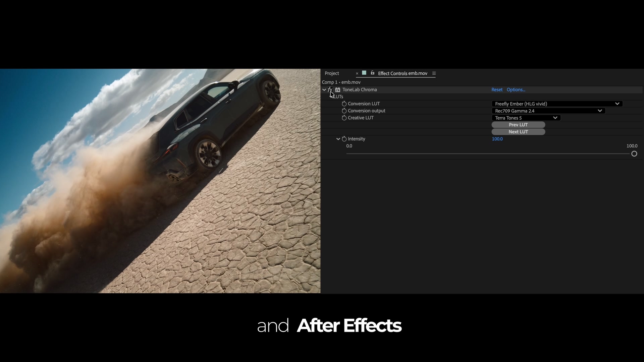This screenshot has height=362, width=644.
Task: Close the Effect Controls panel tab
Action: 357,73
